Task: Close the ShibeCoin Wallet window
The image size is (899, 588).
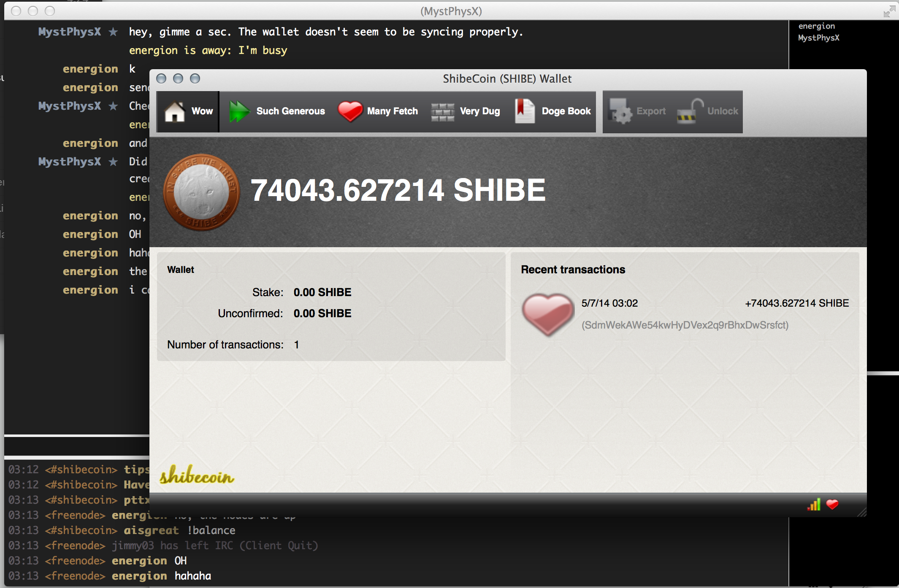Action: [161, 78]
